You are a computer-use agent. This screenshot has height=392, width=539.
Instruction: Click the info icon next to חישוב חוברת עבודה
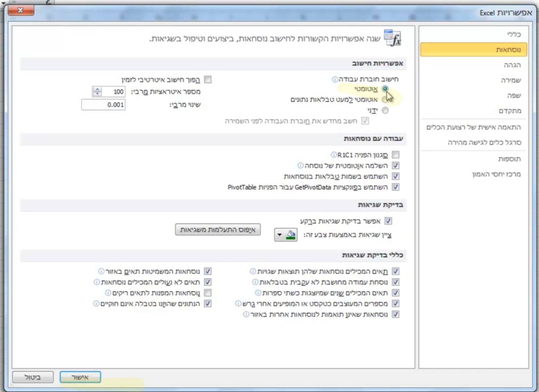point(334,79)
